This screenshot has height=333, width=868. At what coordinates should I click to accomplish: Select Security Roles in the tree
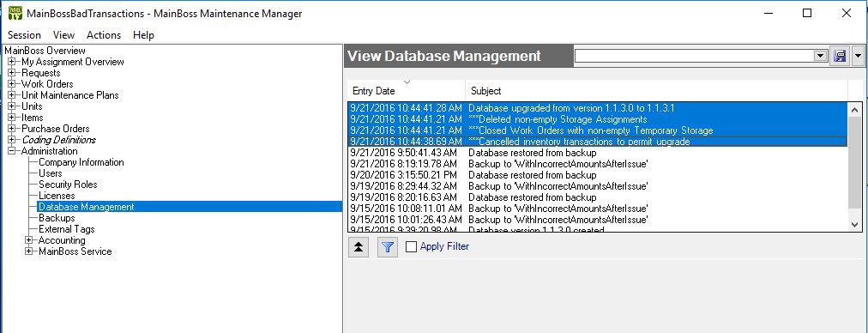tap(68, 184)
